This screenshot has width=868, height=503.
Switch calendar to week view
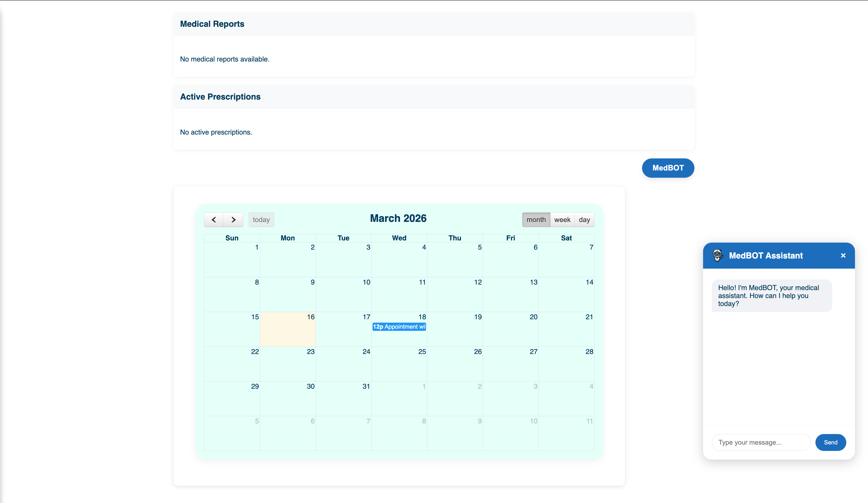click(x=562, y=219)
